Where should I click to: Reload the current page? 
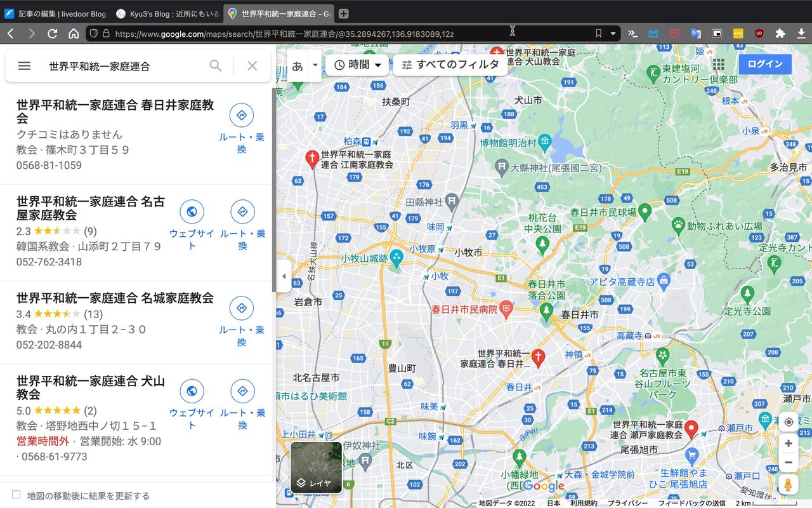53,34
